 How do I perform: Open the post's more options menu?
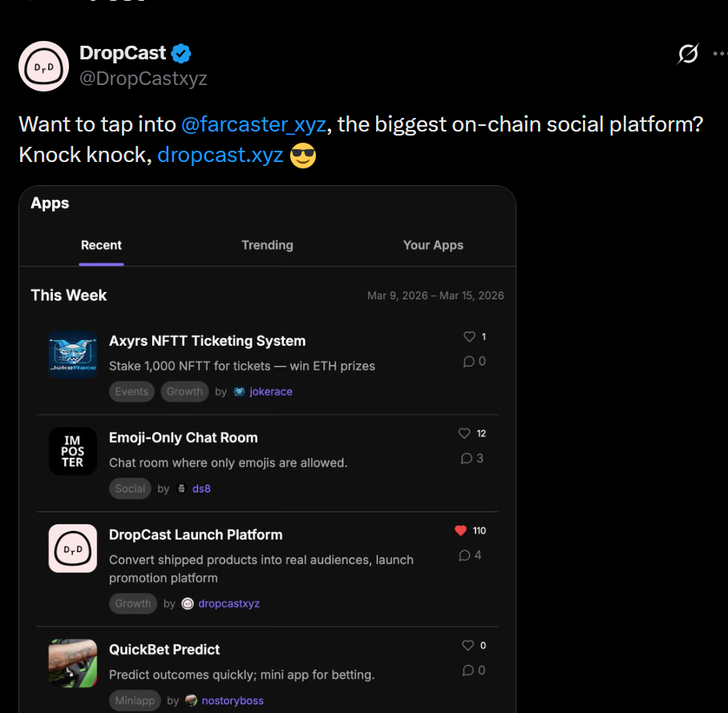719,54
